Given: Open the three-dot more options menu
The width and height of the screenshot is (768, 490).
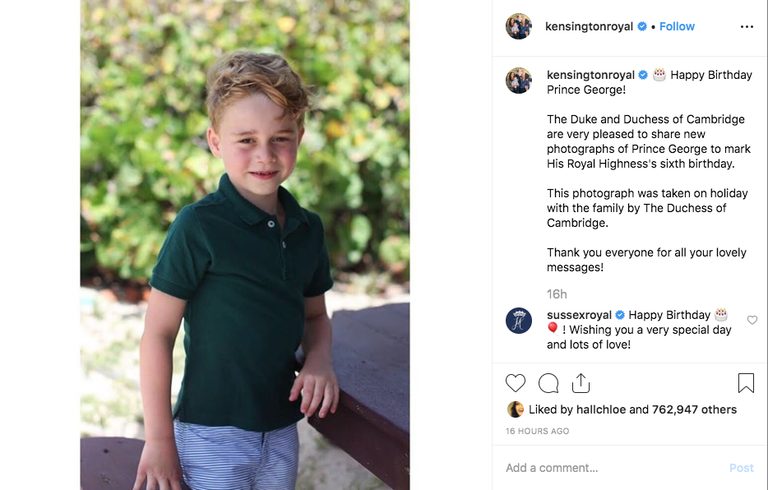Looking at the screenshot, I should pos(746,27).
